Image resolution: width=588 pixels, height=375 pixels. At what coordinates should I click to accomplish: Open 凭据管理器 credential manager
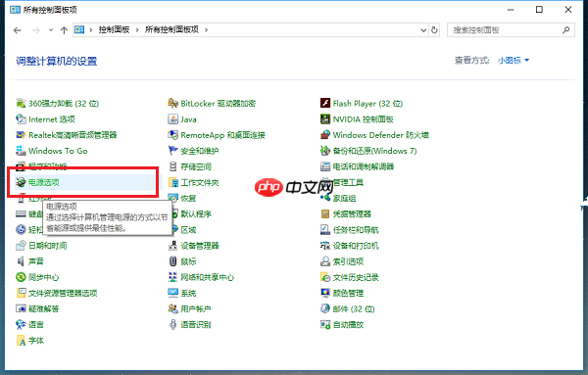[x=346, y=213]
